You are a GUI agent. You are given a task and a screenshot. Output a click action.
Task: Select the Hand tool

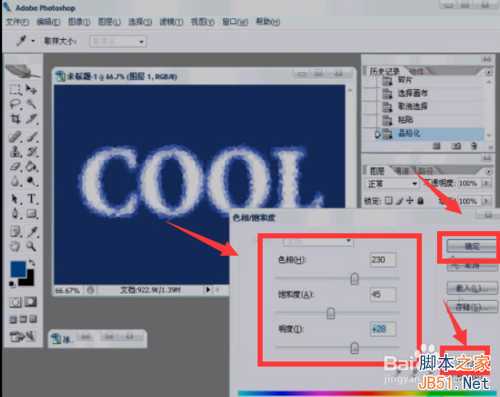15,246
